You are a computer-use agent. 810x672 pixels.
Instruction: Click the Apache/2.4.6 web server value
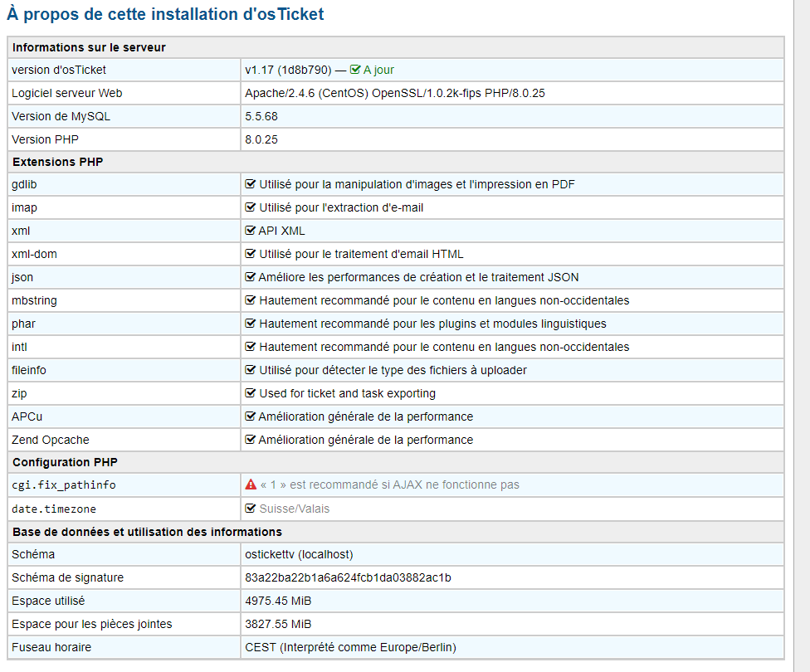pos(395,94)
